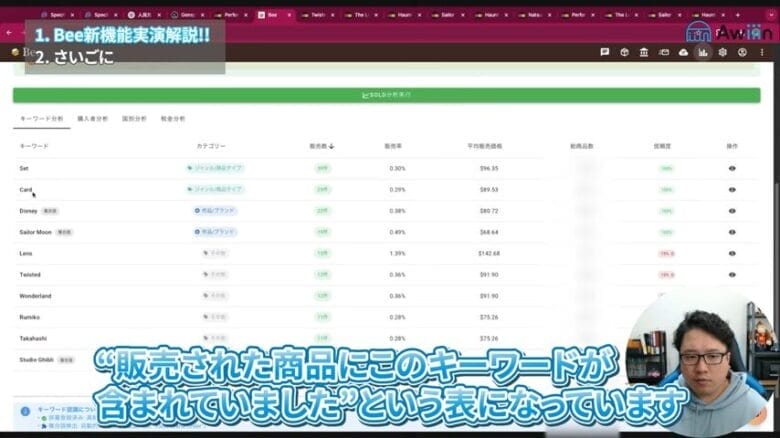This screenshot has width=780, height=438.
Task: Click the keyword 'Sailor Moon'
Action: 35,232
